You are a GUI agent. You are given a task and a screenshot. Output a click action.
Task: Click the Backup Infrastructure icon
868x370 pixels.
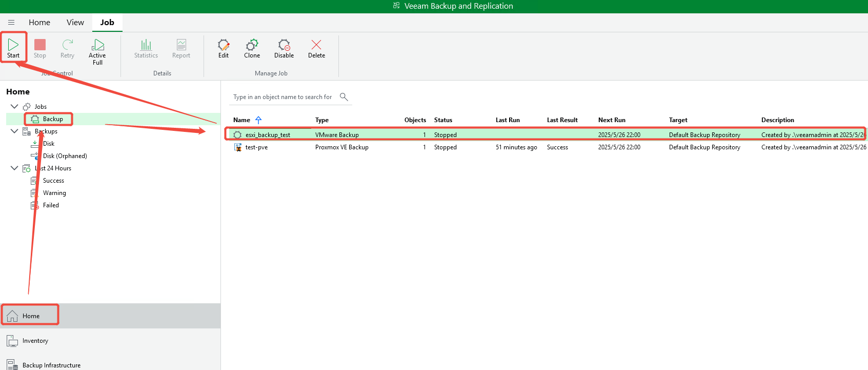tap(12, 365)
